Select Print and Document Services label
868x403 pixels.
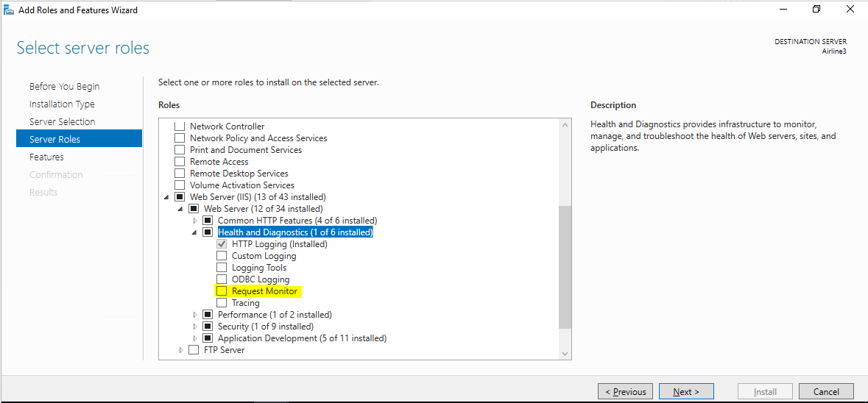point(246,150)
